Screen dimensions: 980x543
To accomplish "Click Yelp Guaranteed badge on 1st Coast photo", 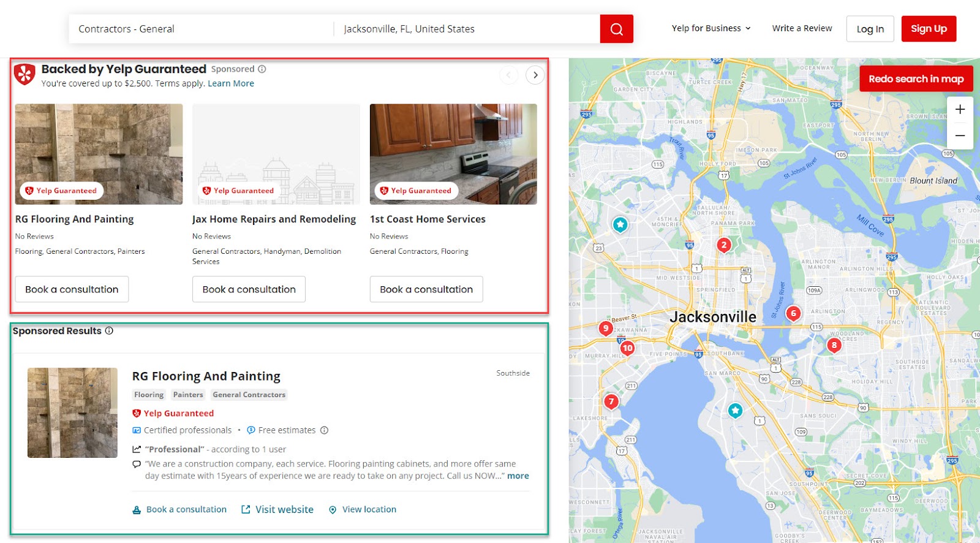I will pos(416,191).
